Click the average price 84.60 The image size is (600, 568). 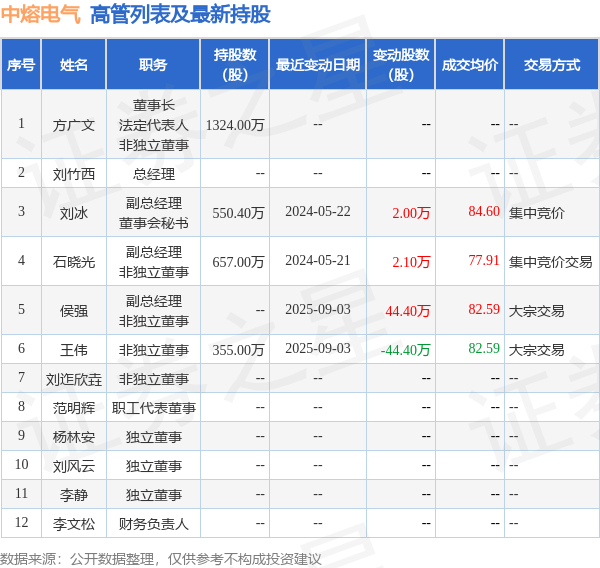click(484, 211)
